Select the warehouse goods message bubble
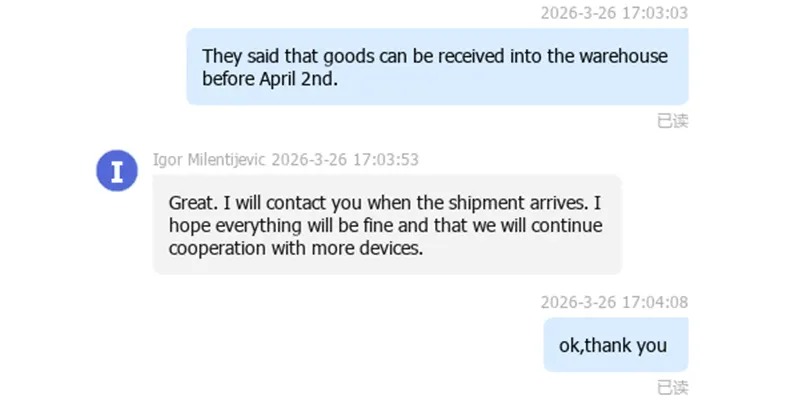This screenshot has width=800, height=400. (437, 67)
